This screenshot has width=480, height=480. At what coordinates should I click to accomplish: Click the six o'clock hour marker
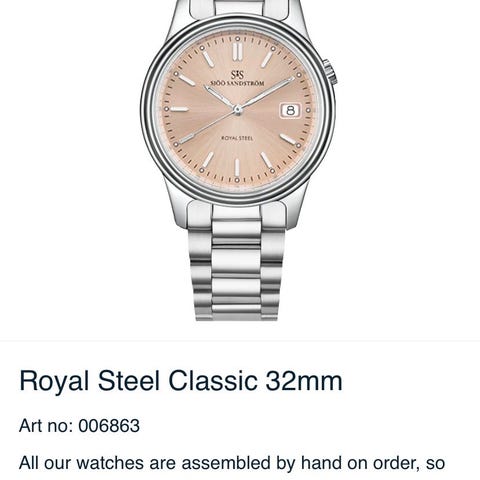point(237,167)
